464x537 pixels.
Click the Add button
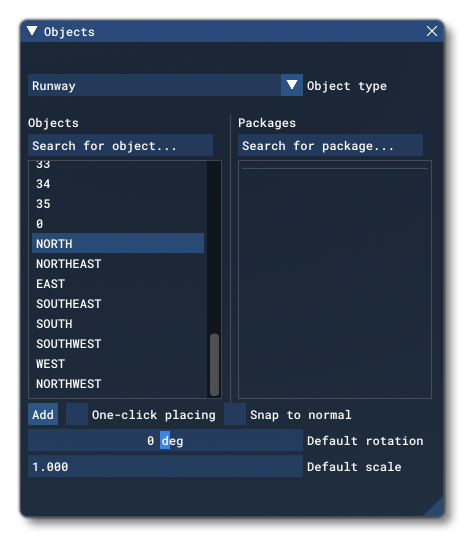pyautogui.click(x=43, y=414)
